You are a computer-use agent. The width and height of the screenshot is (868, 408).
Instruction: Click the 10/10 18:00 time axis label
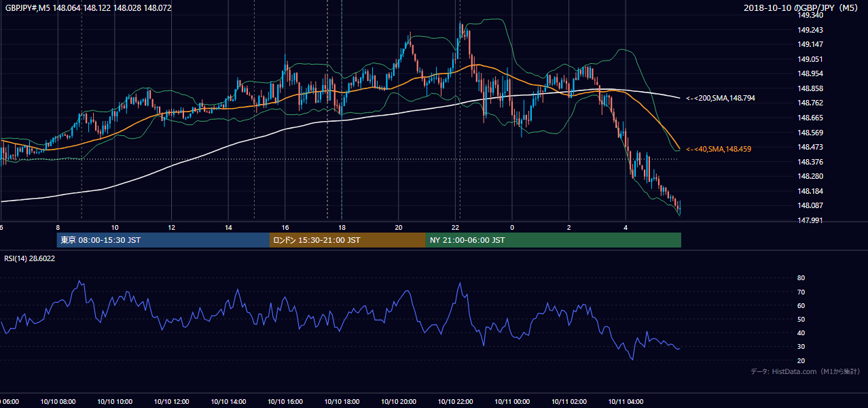coord(342,402)
